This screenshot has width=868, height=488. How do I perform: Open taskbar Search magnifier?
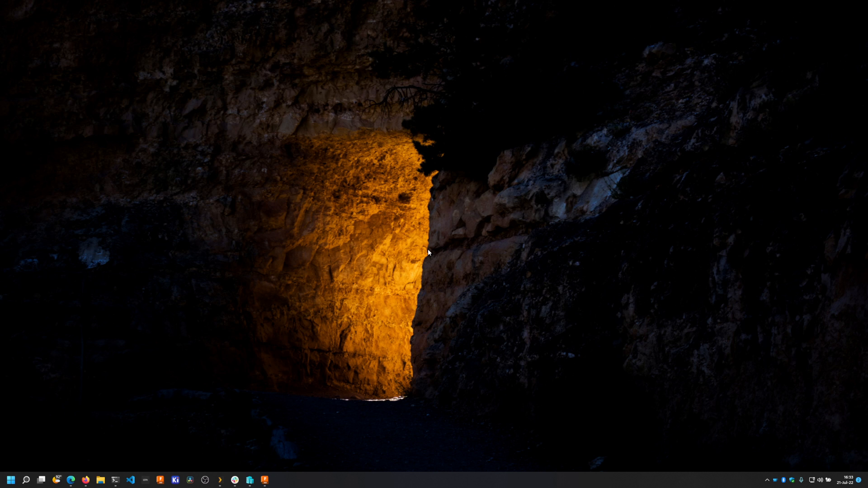point(26,480)
